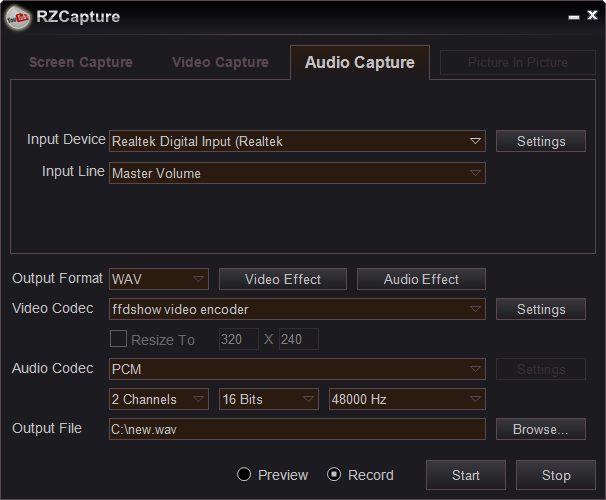This screenshot has height=500, width=606.
Task: Open the Audio Codec PCM dropdown
Action: coord(297,369)
